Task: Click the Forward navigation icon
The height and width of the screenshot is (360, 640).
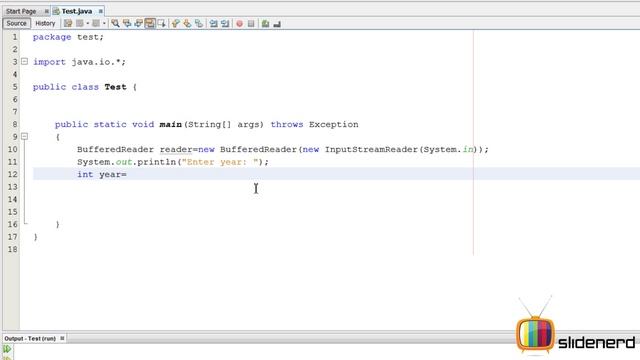Action: [96, 24]
